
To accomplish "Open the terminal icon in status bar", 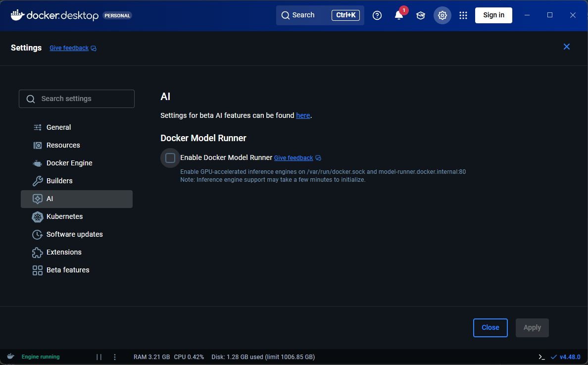I will click(542, 357).
